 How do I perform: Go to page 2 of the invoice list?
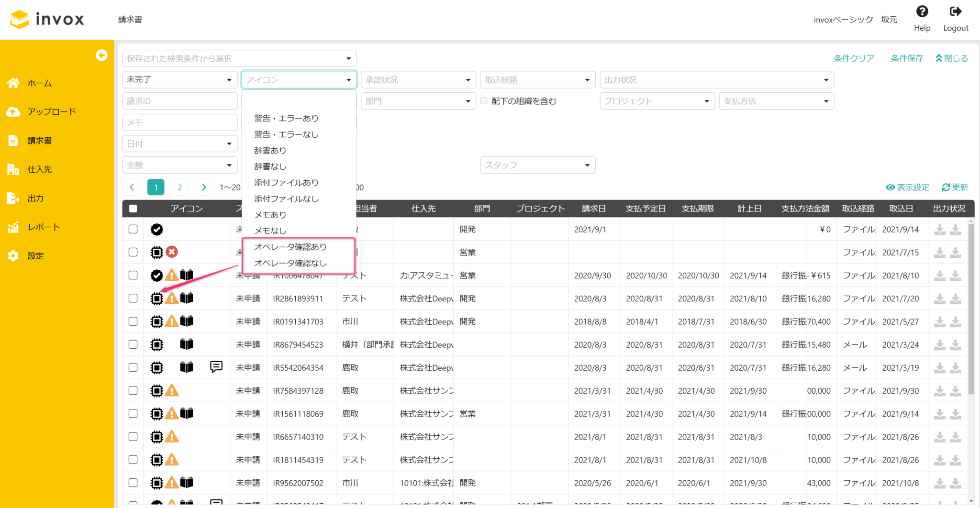(x=179, y=187)
